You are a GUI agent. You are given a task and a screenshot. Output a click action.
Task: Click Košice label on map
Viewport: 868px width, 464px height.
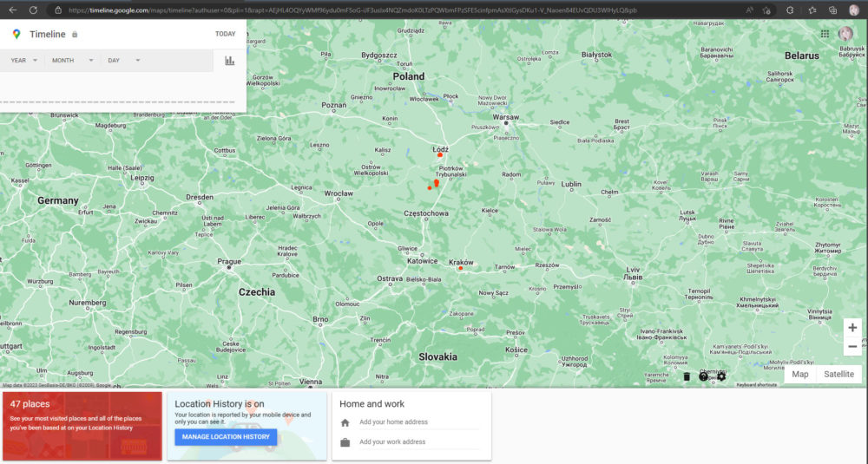coord(516,350)
